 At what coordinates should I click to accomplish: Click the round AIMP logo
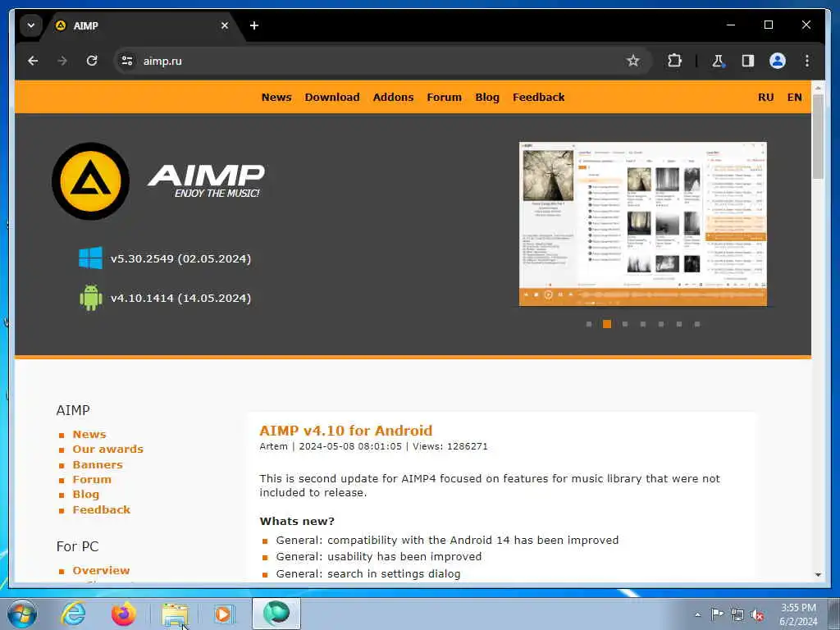click(90, 181)
